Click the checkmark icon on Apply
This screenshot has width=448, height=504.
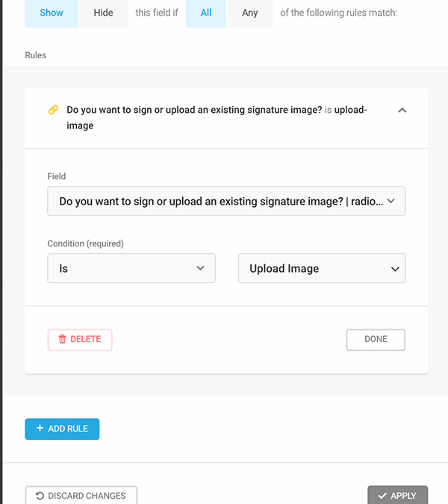click(382, 496)
